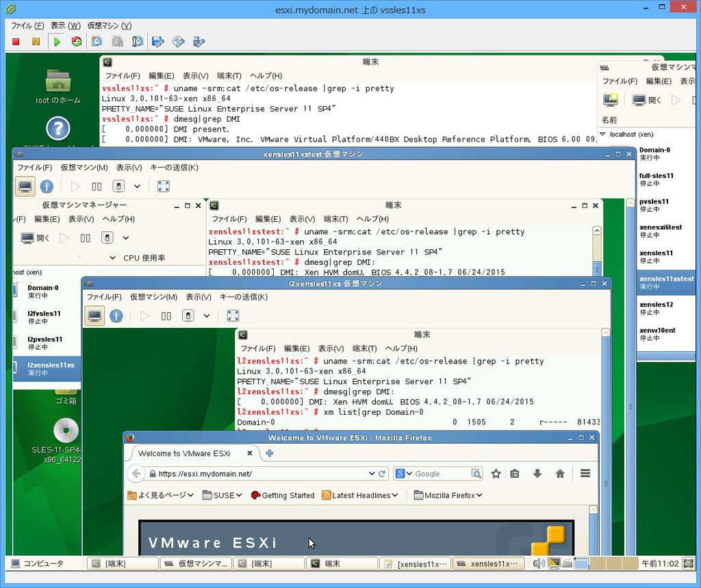Click the SLES-11-SP4 disc icon on desktop
Viewport: 701px width, 588px height.
(x=66, y=431)
